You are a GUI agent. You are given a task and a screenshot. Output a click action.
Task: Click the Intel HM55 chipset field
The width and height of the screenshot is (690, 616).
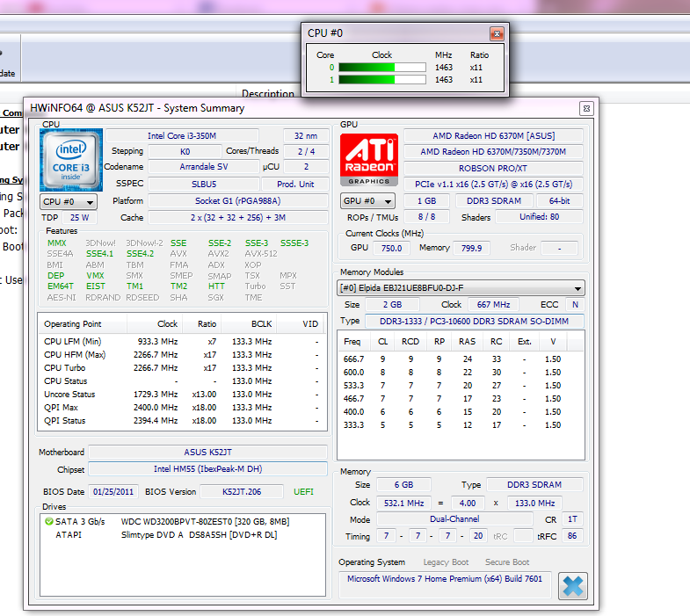[x=207, y=469]
